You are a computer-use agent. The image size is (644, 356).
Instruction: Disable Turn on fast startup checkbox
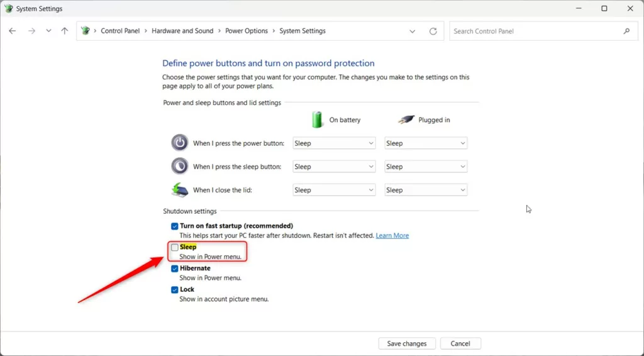(x=175, y=226)
